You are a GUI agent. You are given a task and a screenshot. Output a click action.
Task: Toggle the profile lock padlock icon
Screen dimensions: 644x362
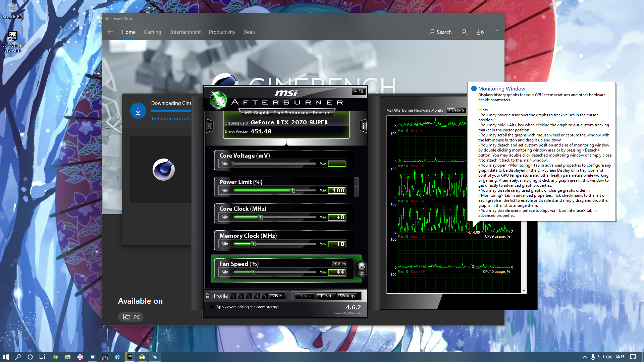207,296
